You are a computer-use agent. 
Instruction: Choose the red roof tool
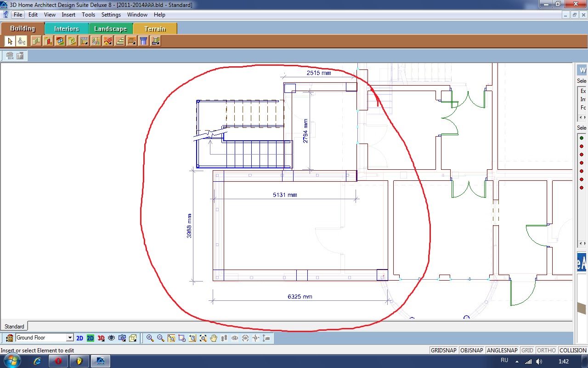(x=108, y=41)
